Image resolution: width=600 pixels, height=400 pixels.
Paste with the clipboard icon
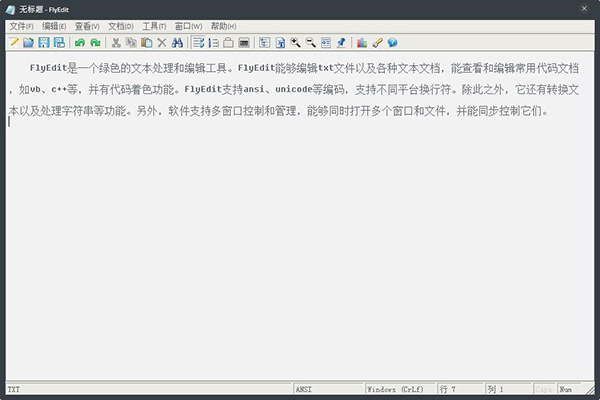click(147, 42)
